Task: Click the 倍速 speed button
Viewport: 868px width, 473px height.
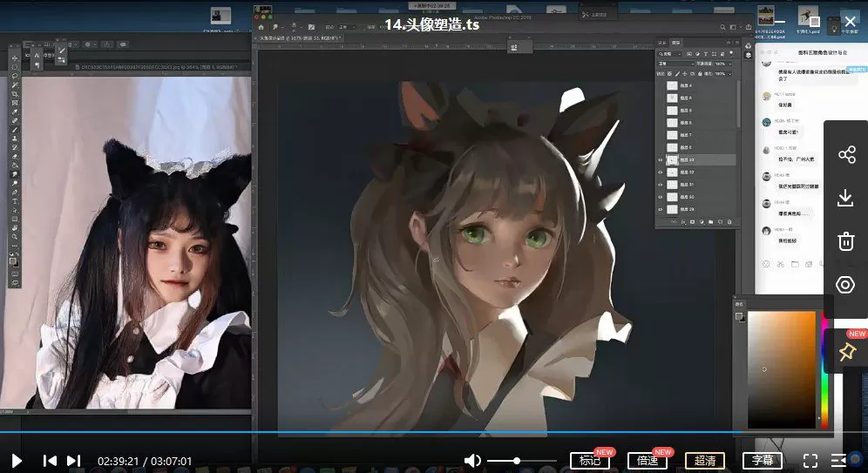Action: [x=648, y=460]
